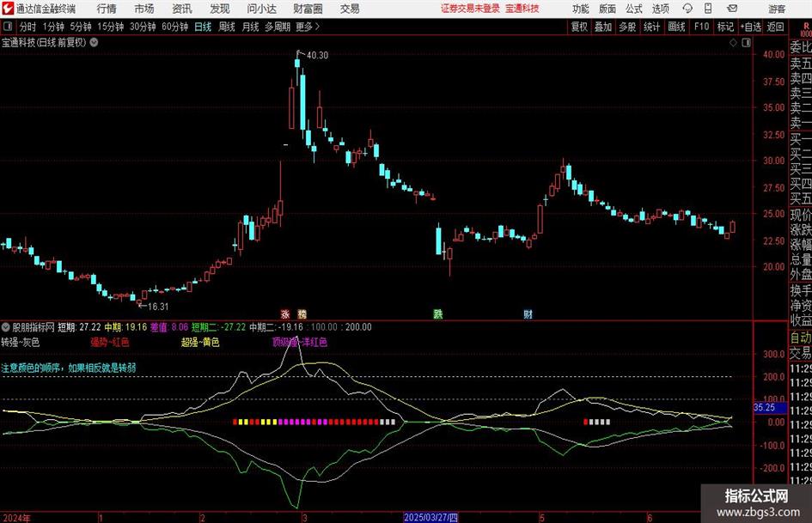The height and width of the screenshot is (523, 812).
Task: Open the 问小达 menu
Action: tap(261, 9)
